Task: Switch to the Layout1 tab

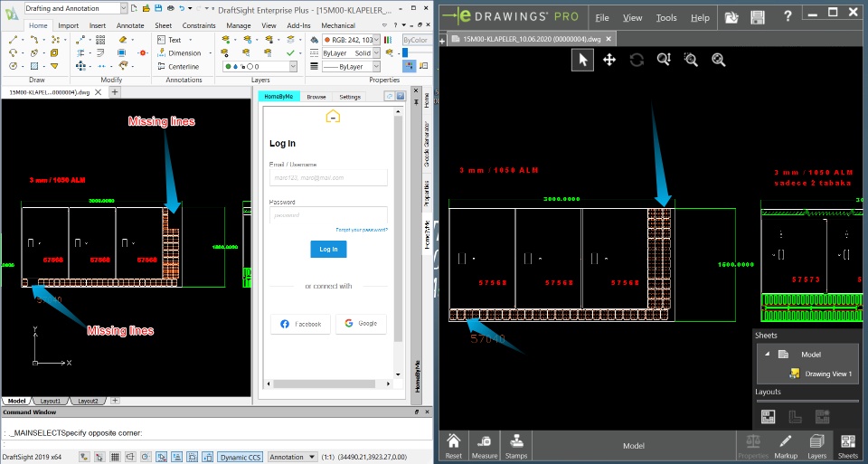Action: (51, 401)
